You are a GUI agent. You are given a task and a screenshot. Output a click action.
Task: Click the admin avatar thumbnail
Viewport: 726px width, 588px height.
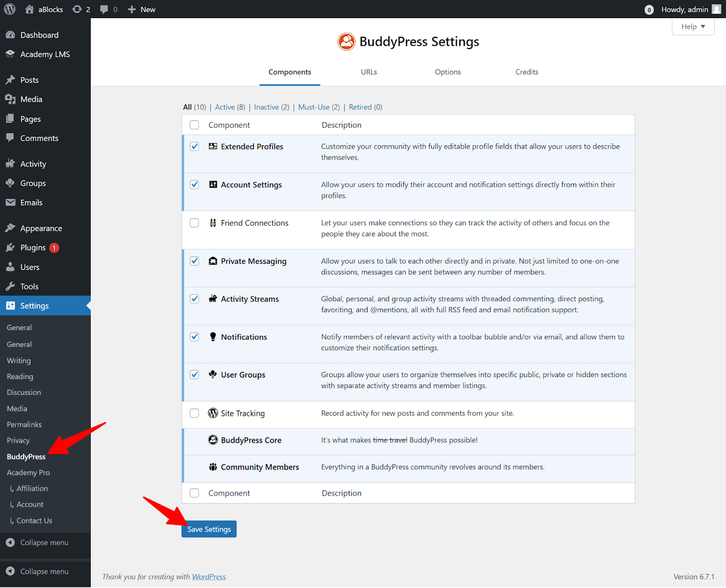click(x=716, y=9)
